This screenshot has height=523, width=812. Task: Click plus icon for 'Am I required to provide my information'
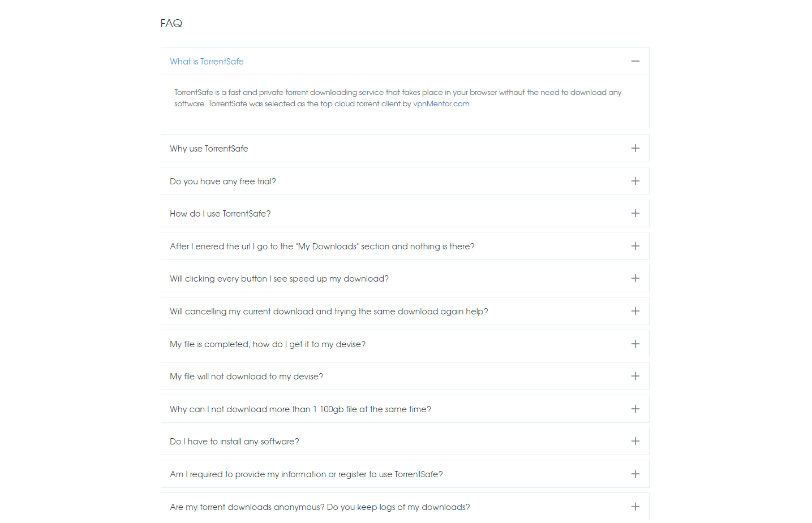635,474
